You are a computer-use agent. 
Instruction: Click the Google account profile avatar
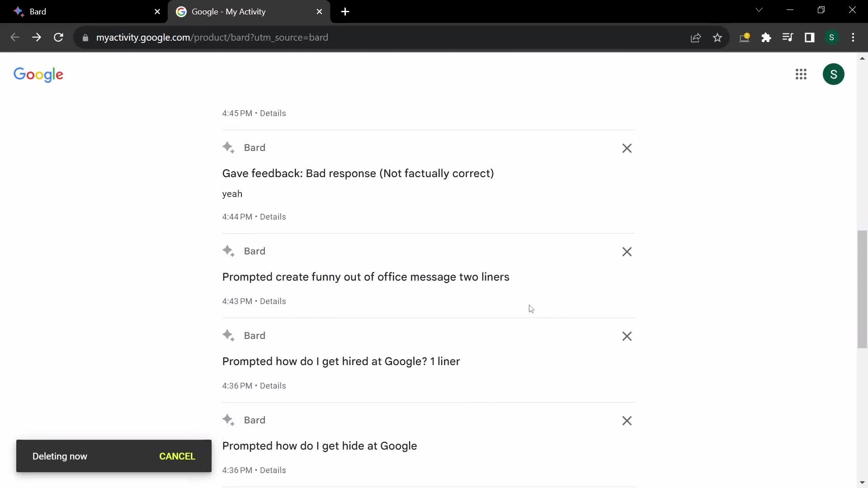point(834,75)
